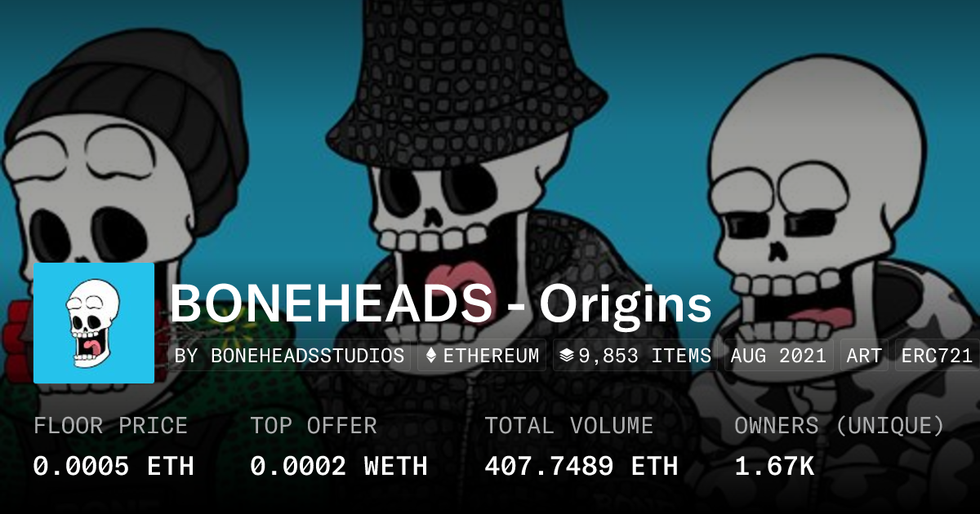Click the OWNERS (UNIQUE) label
This screenshot has height=514, width=980.
click(x=840, y=426)
